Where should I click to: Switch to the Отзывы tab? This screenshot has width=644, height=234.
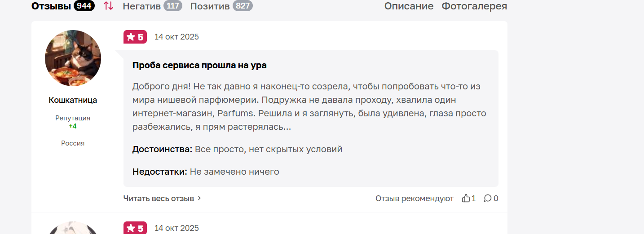[51, 6]
